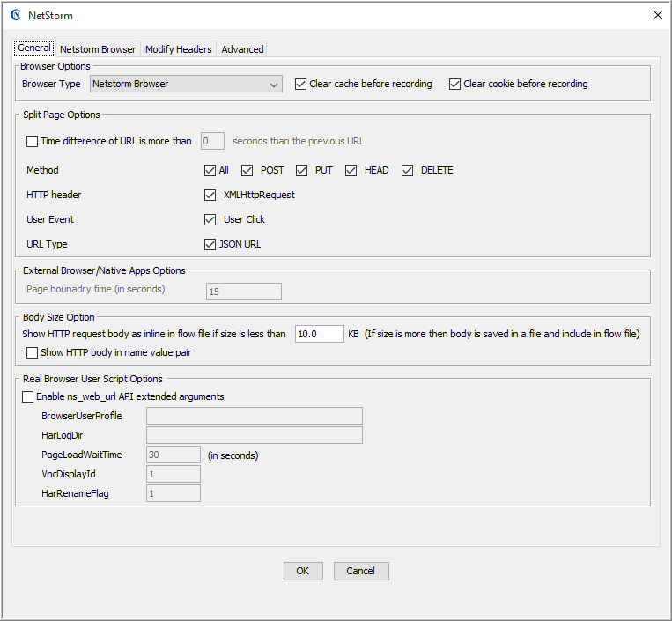Click the Method label text
Screen dimensions: 672x621
42,170
